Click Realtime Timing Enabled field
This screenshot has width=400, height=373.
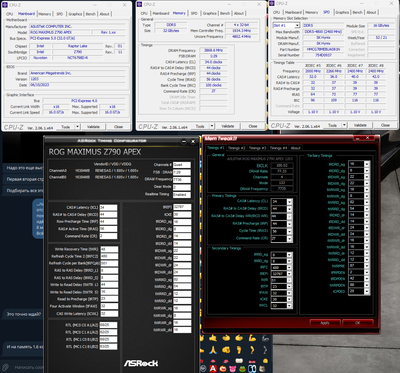click(x=182, y=194)
